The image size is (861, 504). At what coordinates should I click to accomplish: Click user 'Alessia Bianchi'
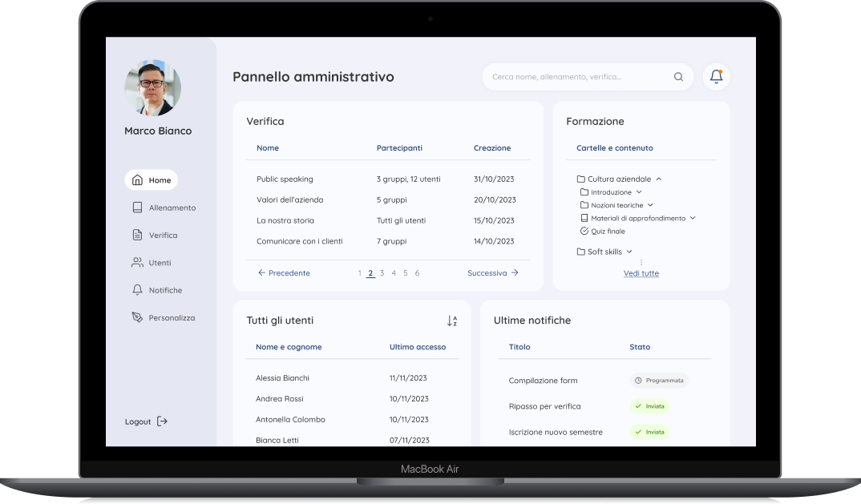pos(282,377)
